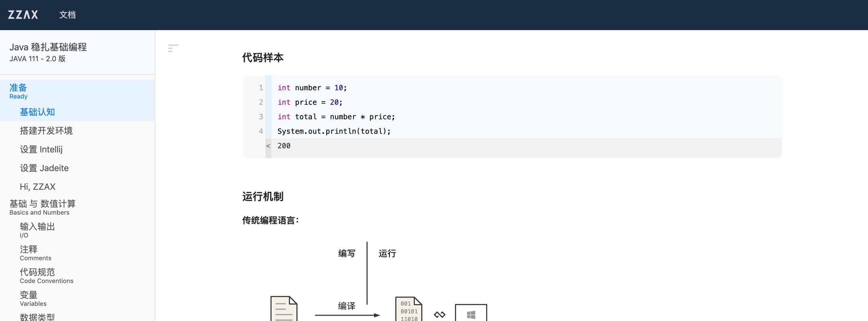
Task: Open the 输入输出 I/O lesson
Action: (37, 230)
